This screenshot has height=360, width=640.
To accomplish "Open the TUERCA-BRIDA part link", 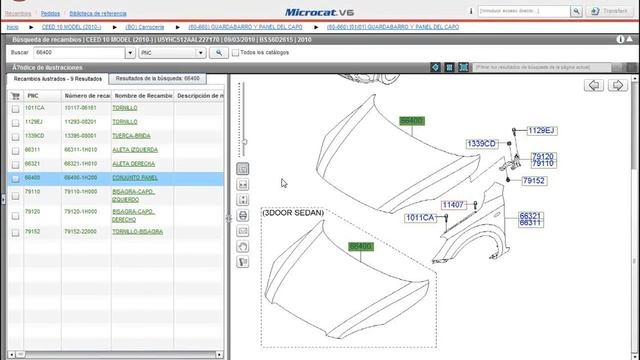I will (131, 136).
